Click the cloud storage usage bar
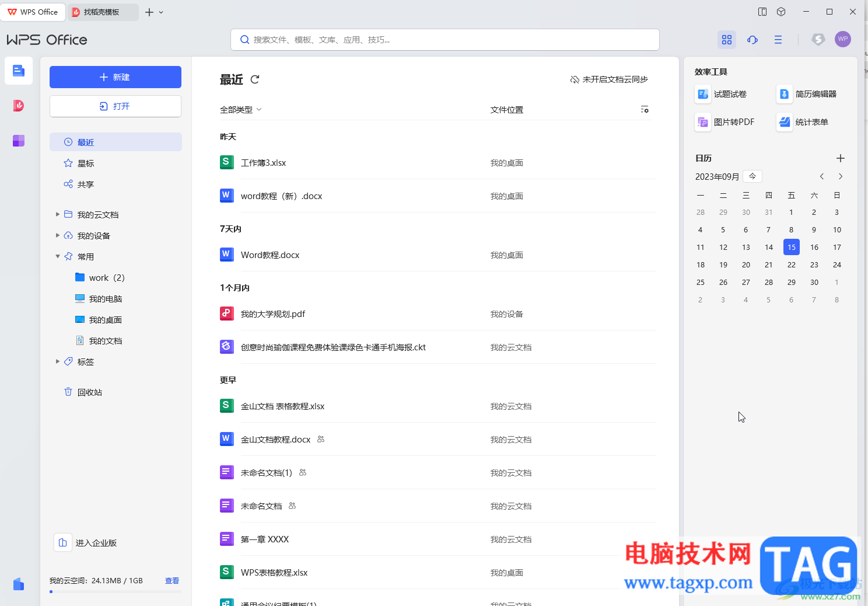This screenshot has height=606, width=868. click(x=116, y=591)
